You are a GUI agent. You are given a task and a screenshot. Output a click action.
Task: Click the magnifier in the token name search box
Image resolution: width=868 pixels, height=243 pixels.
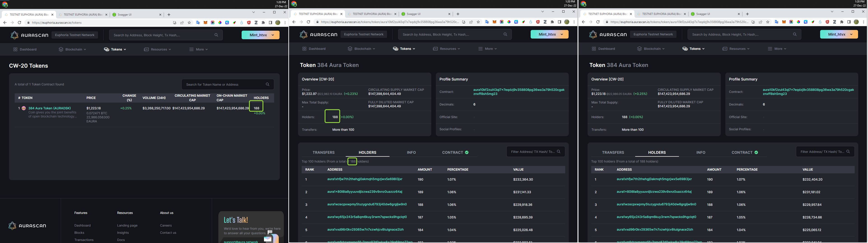coord(268,85)
